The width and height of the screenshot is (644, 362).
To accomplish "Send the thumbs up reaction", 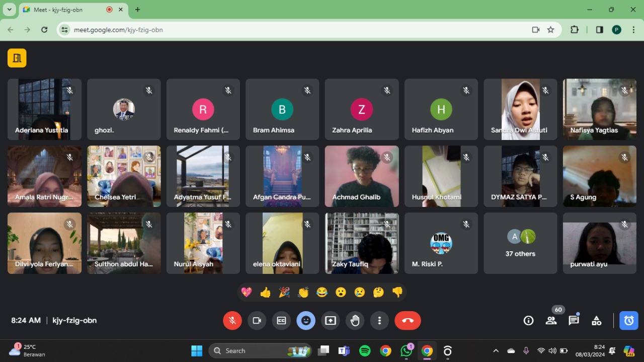I will click(x=265, y=292).
